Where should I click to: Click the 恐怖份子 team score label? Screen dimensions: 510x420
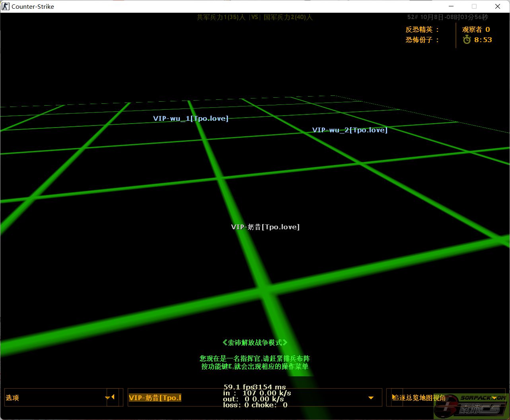[422, 40]
